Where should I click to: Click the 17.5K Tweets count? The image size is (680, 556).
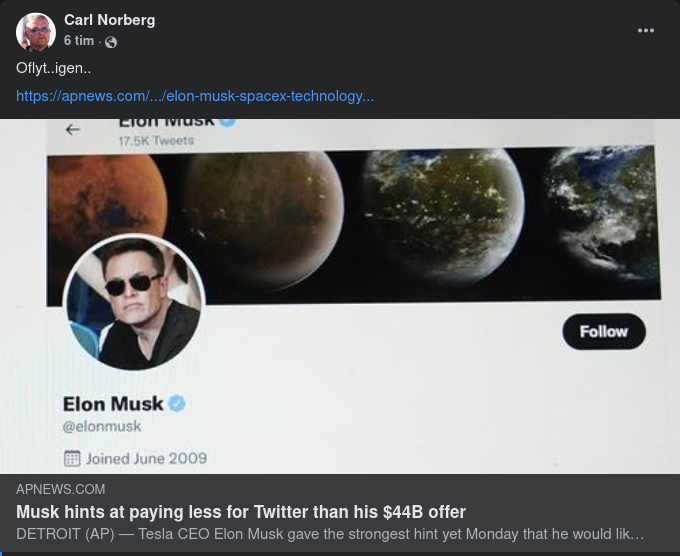155,141
